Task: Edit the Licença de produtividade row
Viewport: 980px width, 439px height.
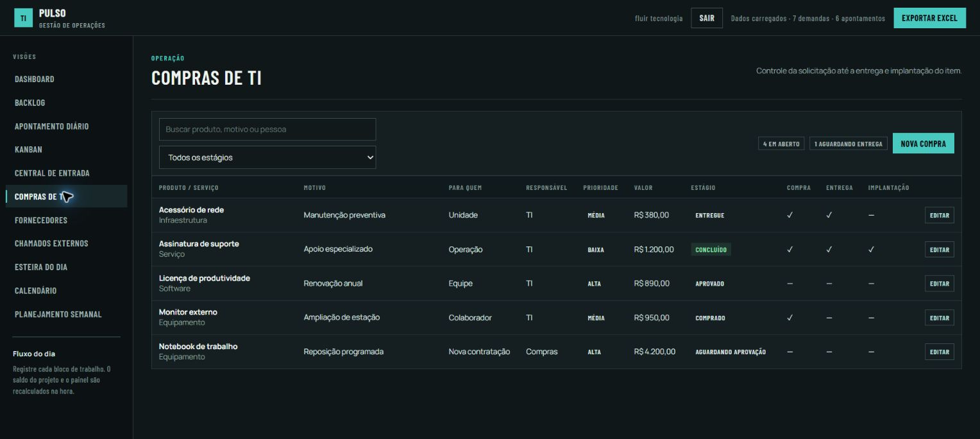Action: (939, 284)
